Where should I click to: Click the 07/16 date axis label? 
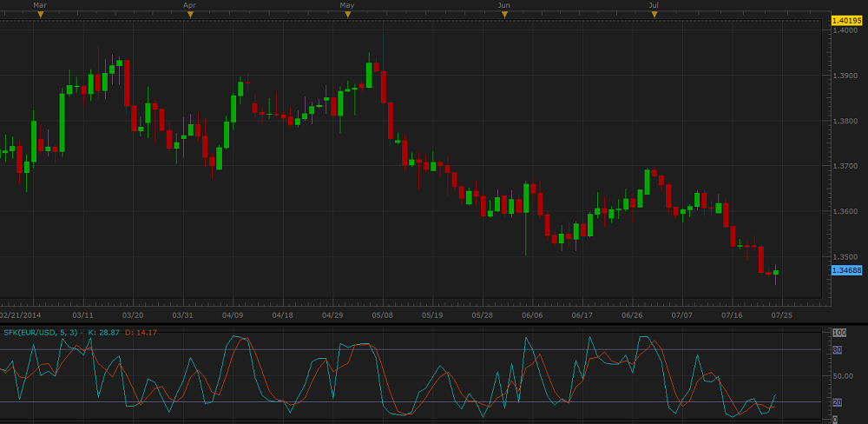click(x=733, y=315)
